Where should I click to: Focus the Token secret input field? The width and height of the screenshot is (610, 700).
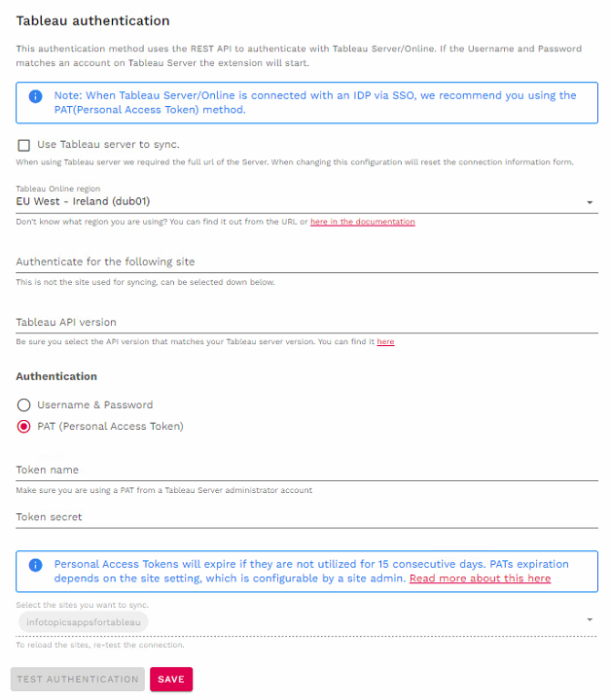[x=305, y=517]
